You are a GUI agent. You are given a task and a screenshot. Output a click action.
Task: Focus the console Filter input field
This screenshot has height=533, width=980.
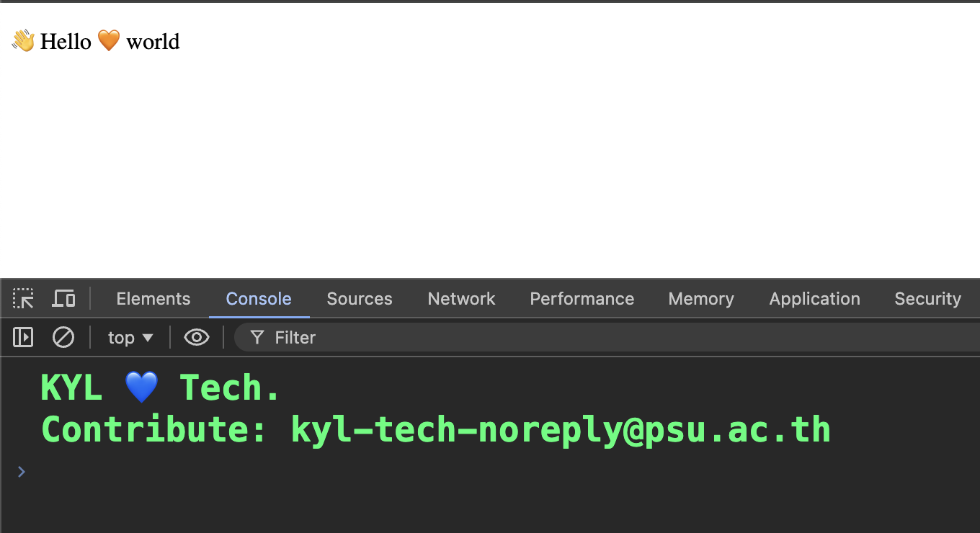[x=607, y=337]
